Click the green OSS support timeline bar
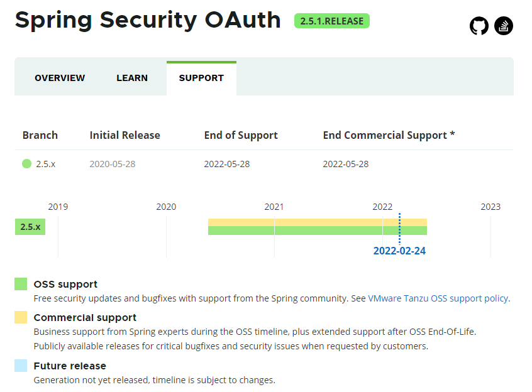This screenshot has width=532, height=392. point(317,231)
